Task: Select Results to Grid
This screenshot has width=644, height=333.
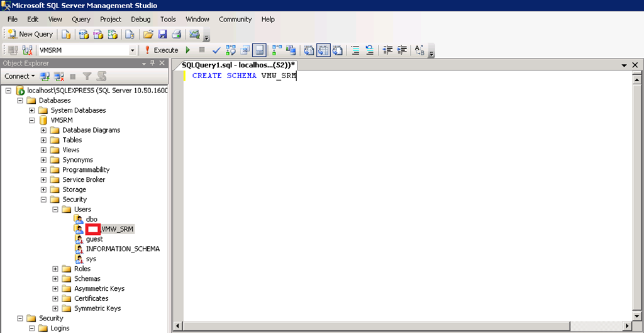Action: click(323, 50)
